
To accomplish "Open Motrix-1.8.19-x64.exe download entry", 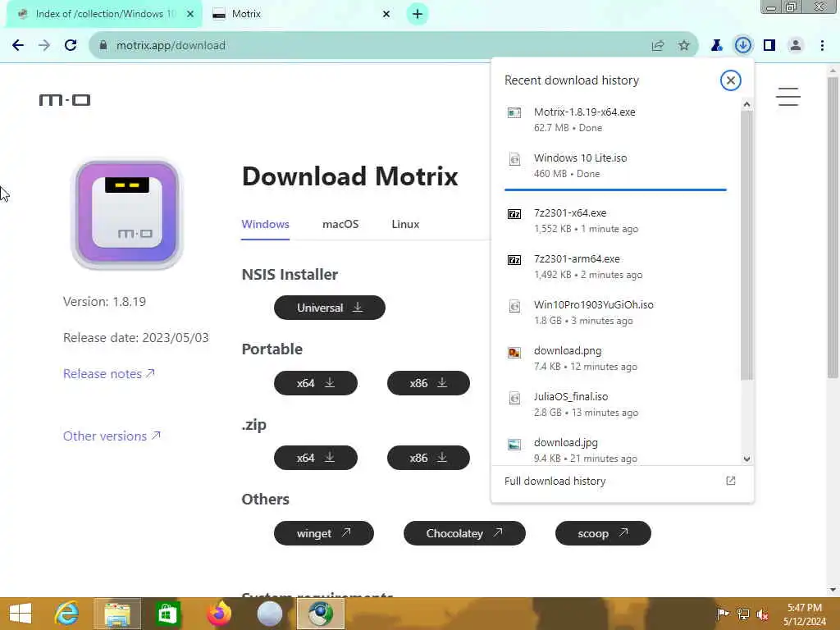I will click(615, 120).
